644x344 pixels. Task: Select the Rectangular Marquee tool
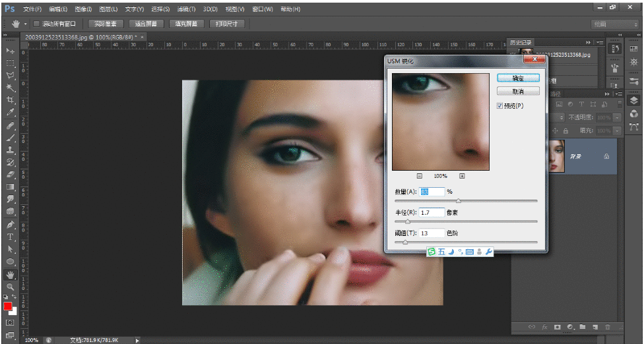click(10, 63)
